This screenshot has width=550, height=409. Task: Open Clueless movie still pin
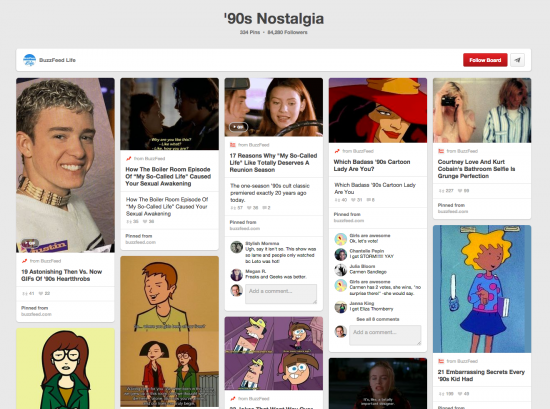(x=378, y=383)
